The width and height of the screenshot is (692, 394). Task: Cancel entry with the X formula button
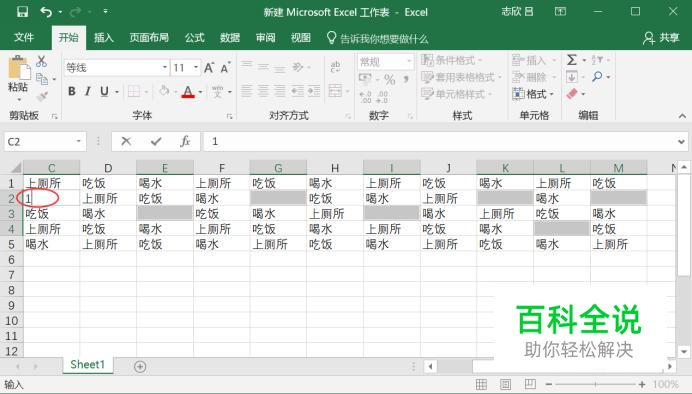tap(126, 141)
